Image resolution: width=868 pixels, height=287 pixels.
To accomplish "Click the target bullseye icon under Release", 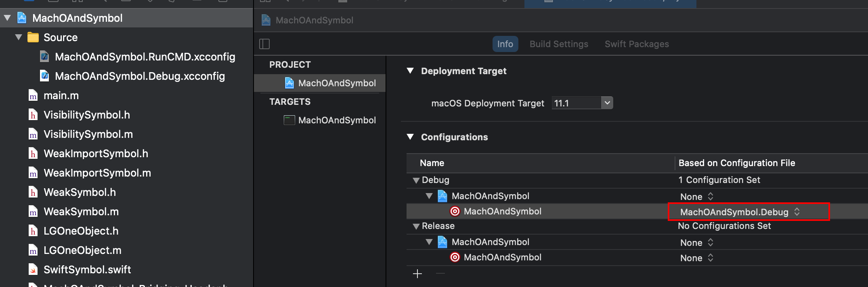I will coord(455,257).
